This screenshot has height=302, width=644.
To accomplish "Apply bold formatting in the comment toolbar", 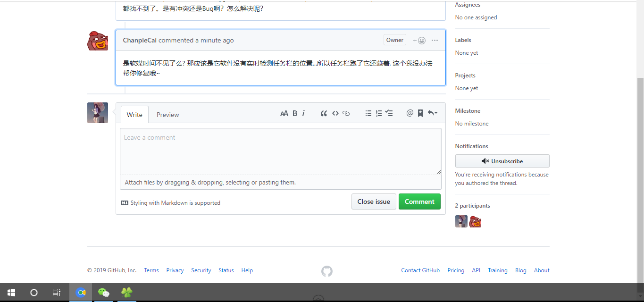I will [294, 113].
